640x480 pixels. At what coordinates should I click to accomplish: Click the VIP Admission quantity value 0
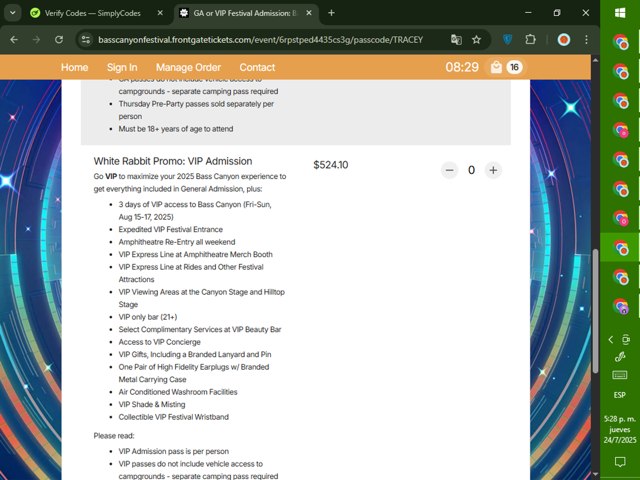(x=471, y=170)
